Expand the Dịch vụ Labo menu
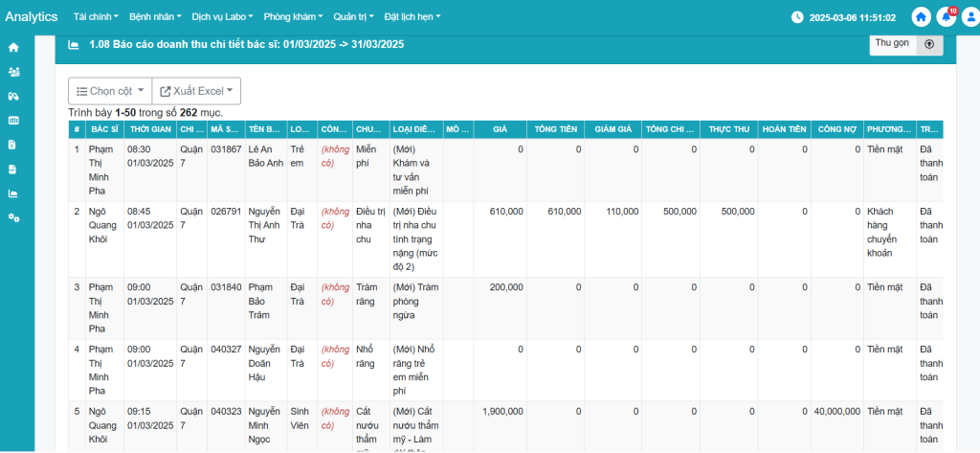Image resolution: width=980 pixels, height=453 pixels. 223,17
